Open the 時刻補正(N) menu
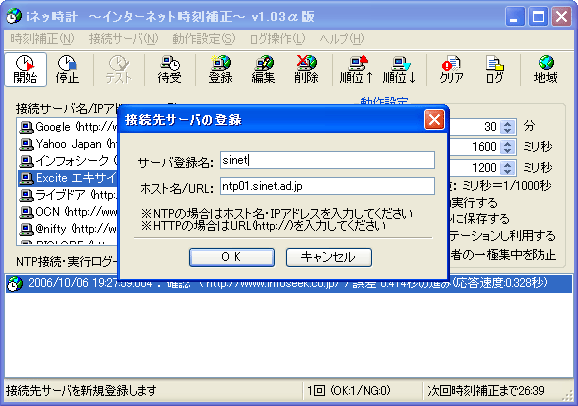 42,38
